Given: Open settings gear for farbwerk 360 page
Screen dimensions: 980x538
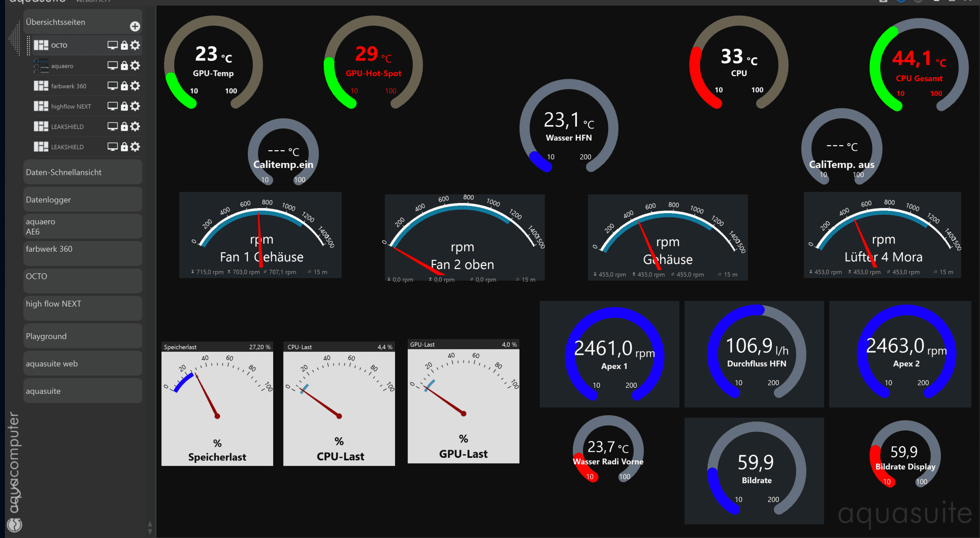Looking at the screenshot, I should 135,86.
